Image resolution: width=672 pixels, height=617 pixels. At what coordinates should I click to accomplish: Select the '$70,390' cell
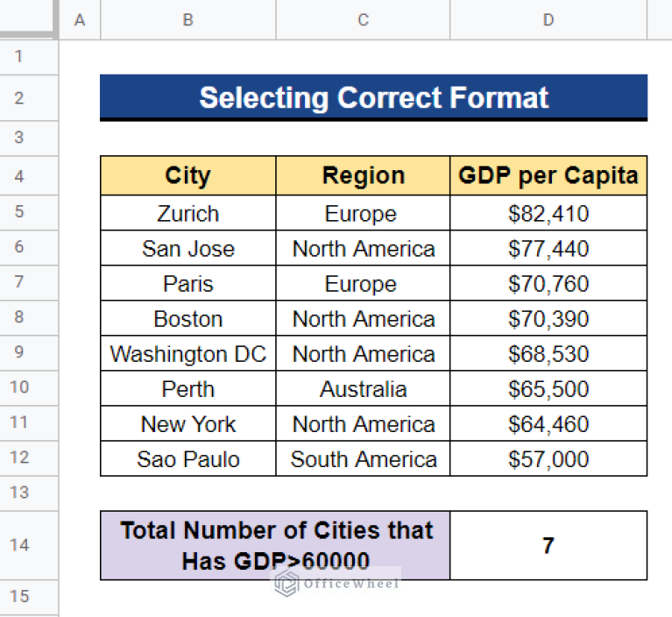coord(548,318)
